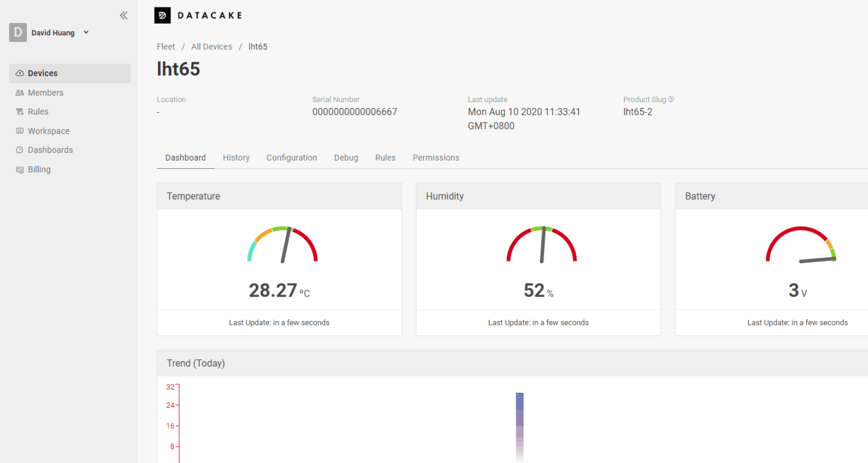
Task: Click the Billing card icon
Action: point(20,170)
